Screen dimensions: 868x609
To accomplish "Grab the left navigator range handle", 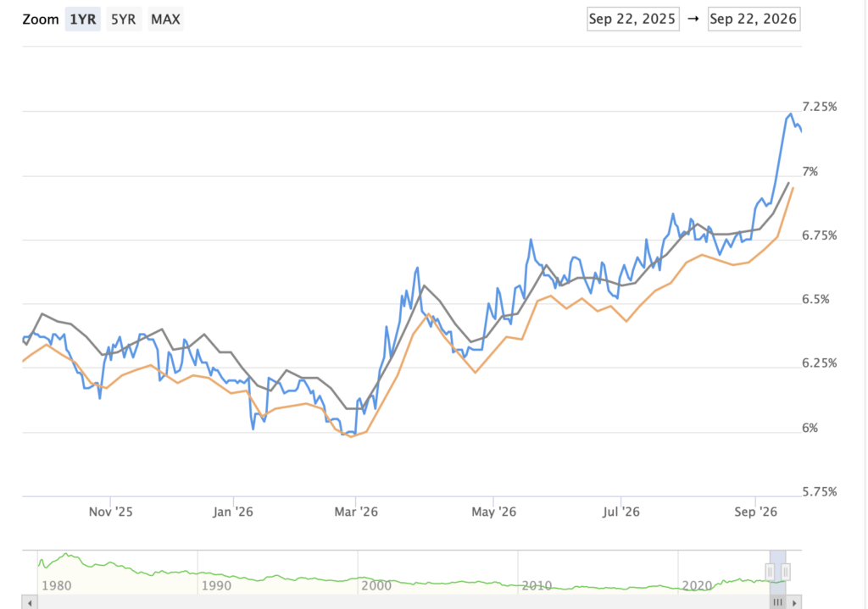I will [x=770, y=572].
